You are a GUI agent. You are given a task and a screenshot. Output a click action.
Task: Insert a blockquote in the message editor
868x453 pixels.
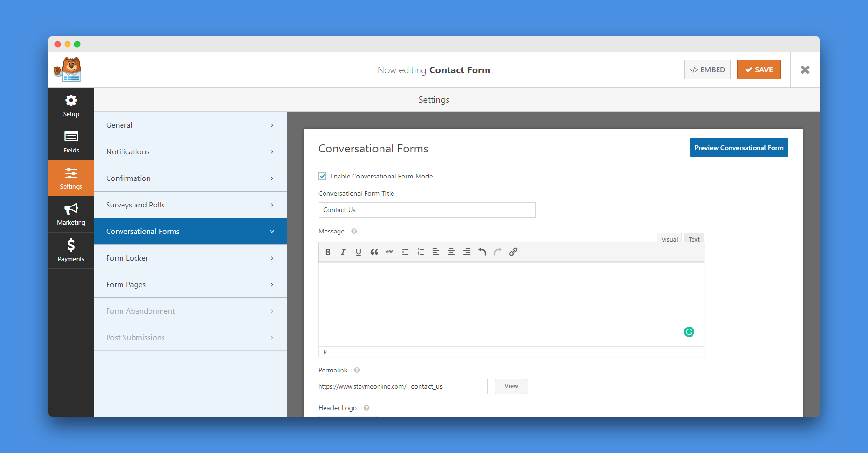point(374,251)
